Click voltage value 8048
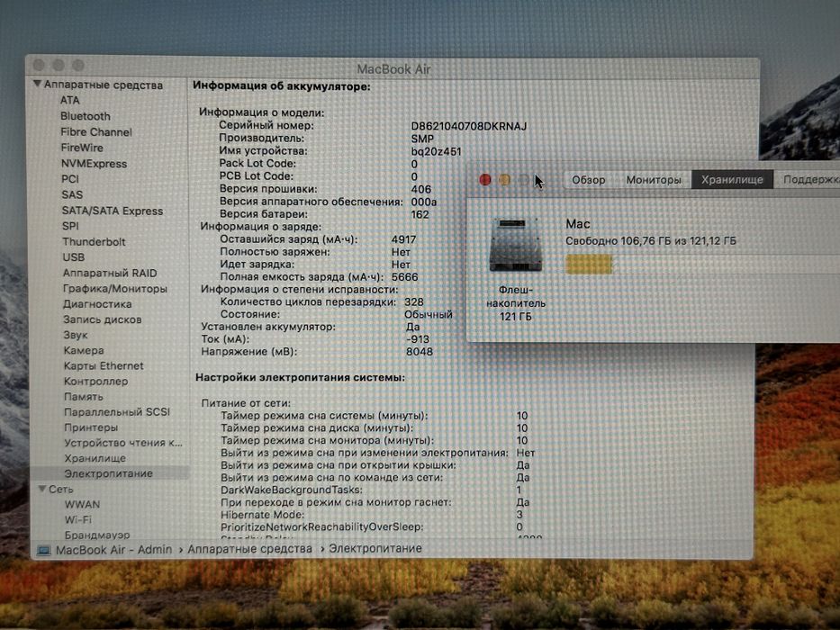The height and width of the screenshot is (630, 840). [x=420, y=352]
